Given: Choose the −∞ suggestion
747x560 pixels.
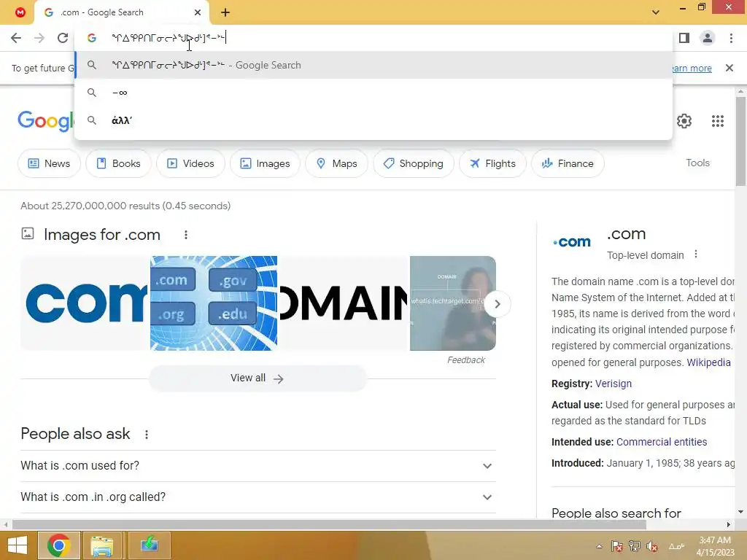Looking at the screenshot, I should (373, 93).
